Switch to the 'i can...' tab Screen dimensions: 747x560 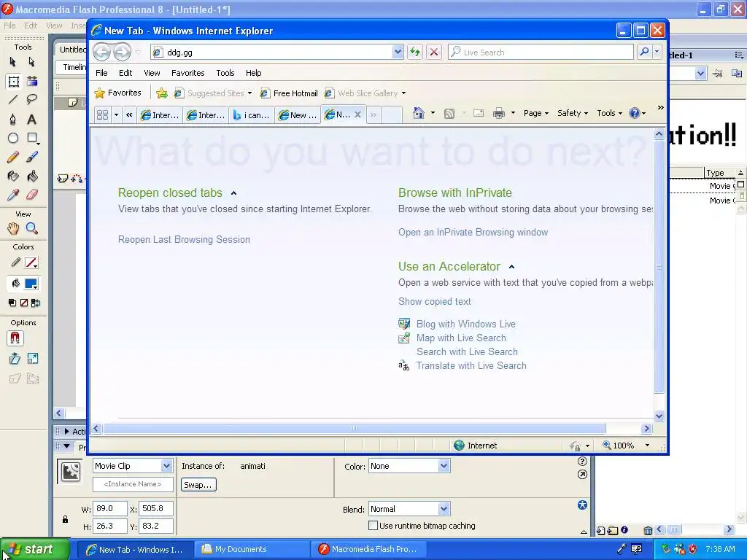click(x=251, y=114)
